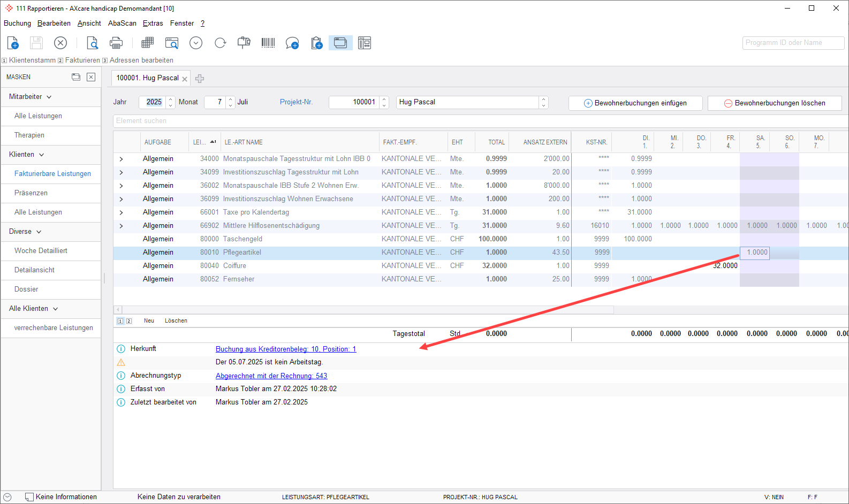Open the Extras menu
Image resolution: width=849 pixels, height=504 pixels.
tap(153, 24)
